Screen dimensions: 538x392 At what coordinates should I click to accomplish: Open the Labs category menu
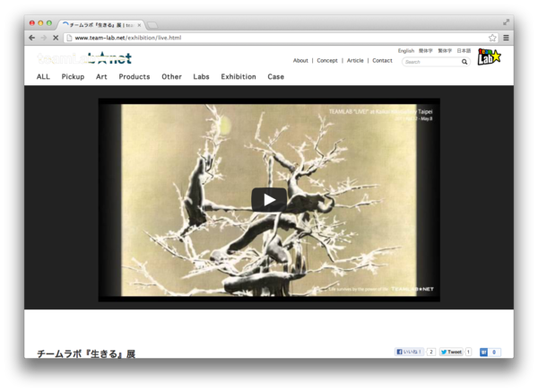pos(201,76)
